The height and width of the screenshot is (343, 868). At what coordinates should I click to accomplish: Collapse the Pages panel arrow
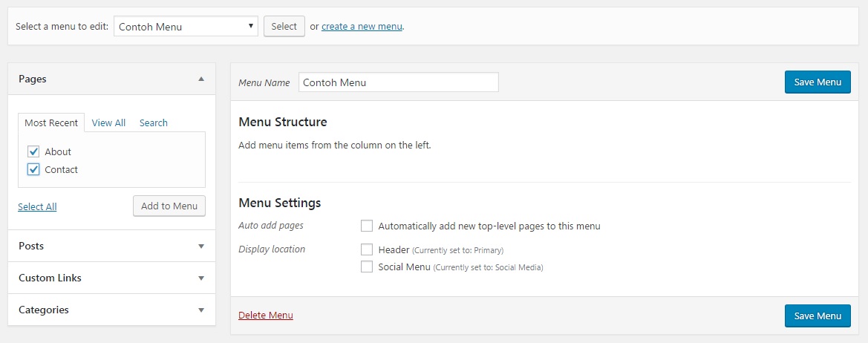point(201,79)
